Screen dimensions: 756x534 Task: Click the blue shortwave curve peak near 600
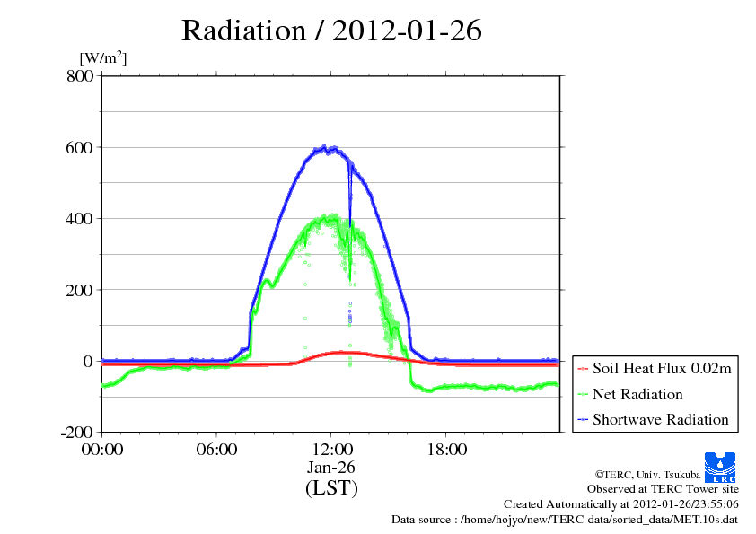[324, 147]
